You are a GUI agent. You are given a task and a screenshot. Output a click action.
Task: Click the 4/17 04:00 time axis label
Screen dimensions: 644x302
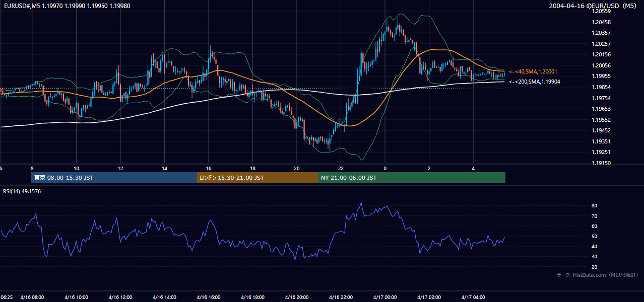473,297
